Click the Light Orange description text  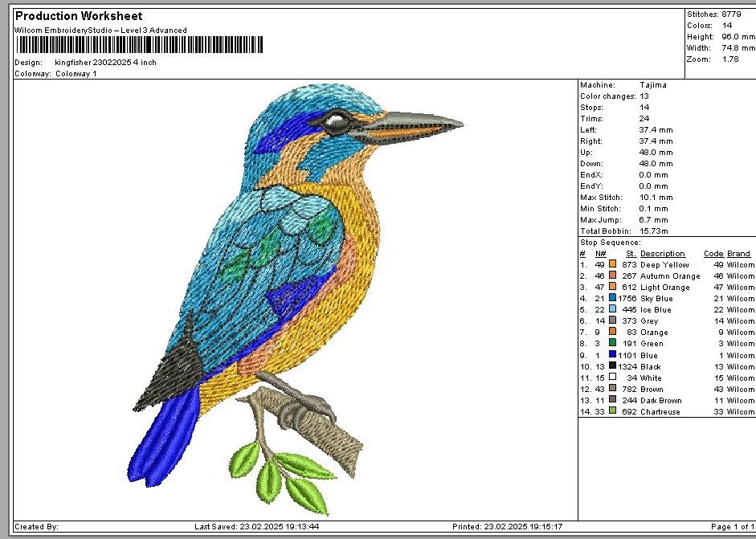coord(664,287)
